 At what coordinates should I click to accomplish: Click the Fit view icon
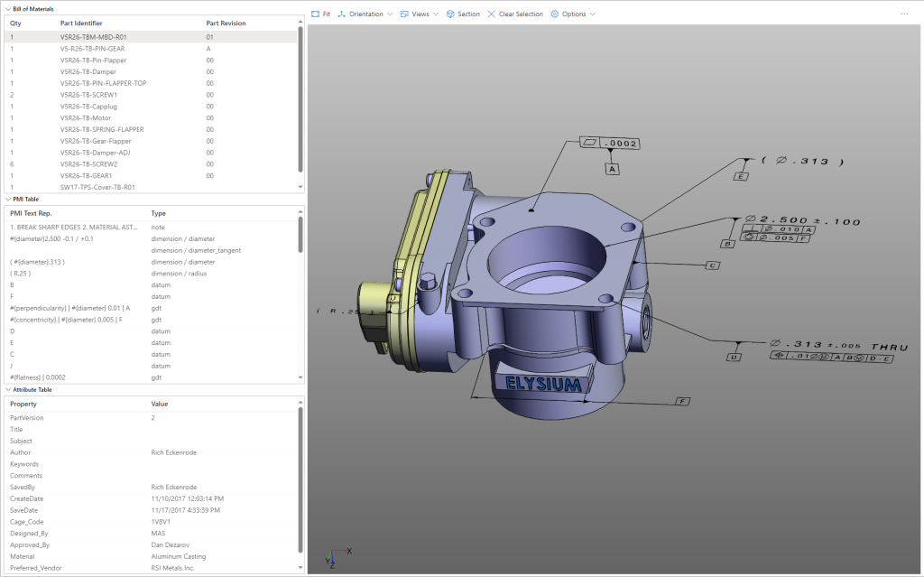point(315,14)
